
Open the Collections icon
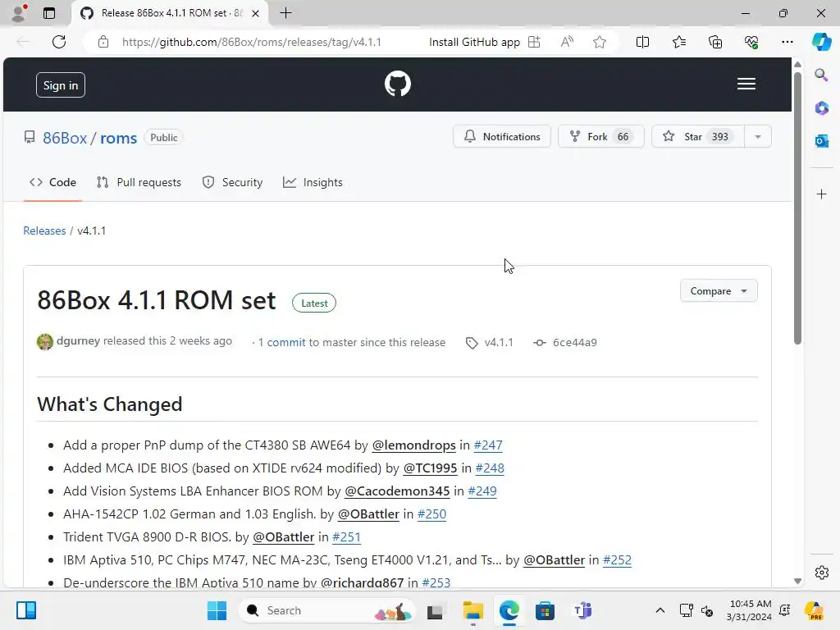[x=715, y=42]
